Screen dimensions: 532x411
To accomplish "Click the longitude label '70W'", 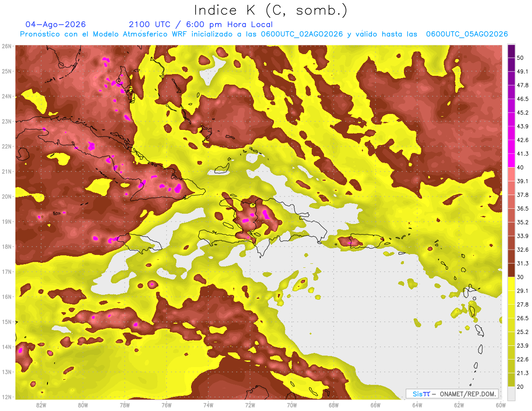I will coord(292,405).
